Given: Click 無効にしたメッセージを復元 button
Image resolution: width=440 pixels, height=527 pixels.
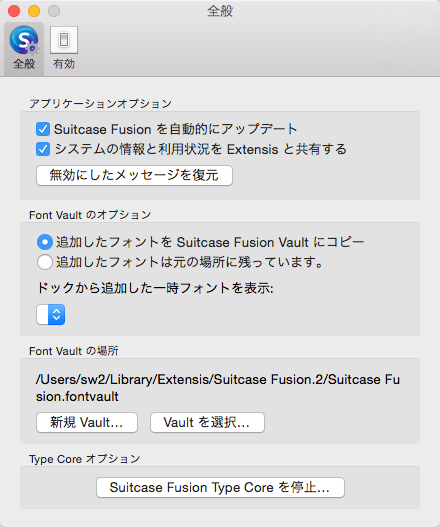Looking at the screenshot, I should [134, 175].
